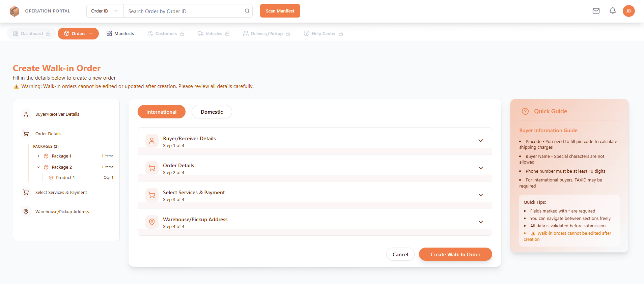Click the Scan Manifest button
Viewport: 644px width, 284px height.
pyautogui.click(x=280, y=11)
